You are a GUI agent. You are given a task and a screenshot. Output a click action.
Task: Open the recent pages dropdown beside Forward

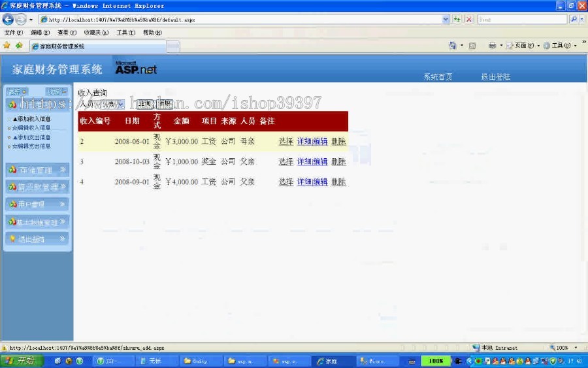pos(31,20)
